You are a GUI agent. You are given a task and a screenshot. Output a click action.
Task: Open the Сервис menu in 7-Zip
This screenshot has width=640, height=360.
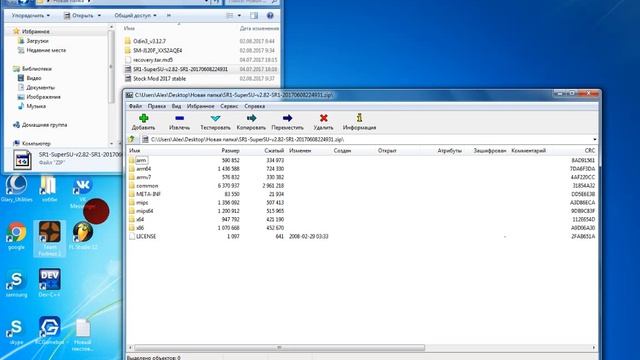pos(229,106)
